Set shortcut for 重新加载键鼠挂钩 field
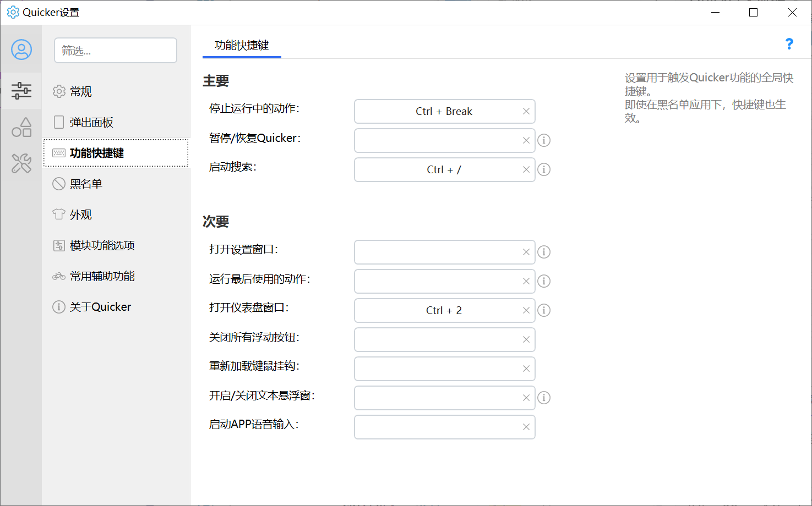This screenshot has height=506, width=812. [445, 369]
